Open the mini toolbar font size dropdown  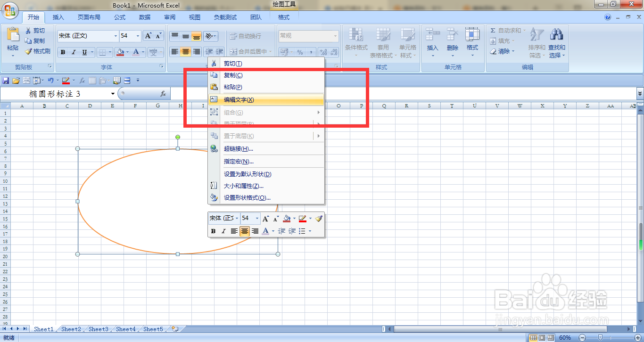coord(257,219)
